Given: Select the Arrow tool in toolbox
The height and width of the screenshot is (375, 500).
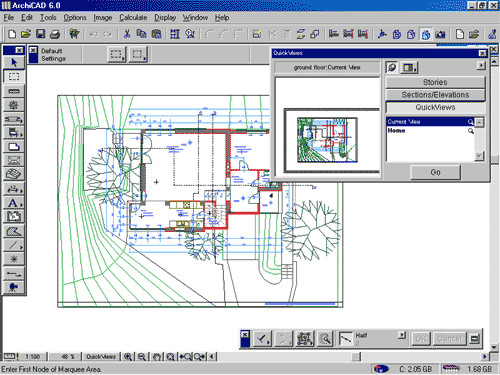Looking at the screenshot, I should 14,62.
